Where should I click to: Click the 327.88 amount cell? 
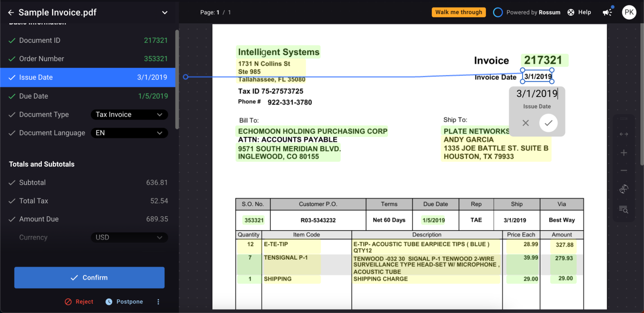564,245
